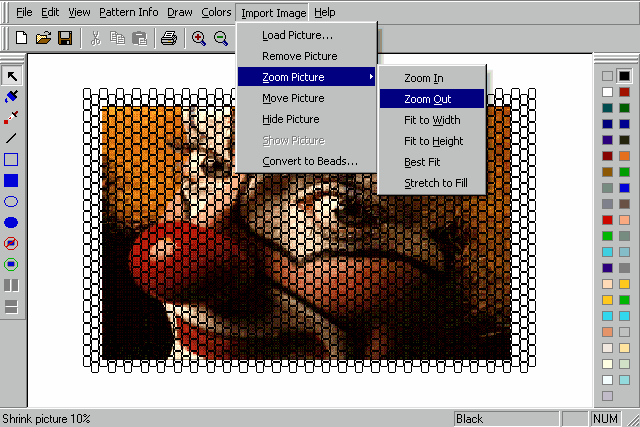Image resolution: width=640 pixels, height=427 pixels.
Task: Select the line drawing tool
Action: (11, 138)
